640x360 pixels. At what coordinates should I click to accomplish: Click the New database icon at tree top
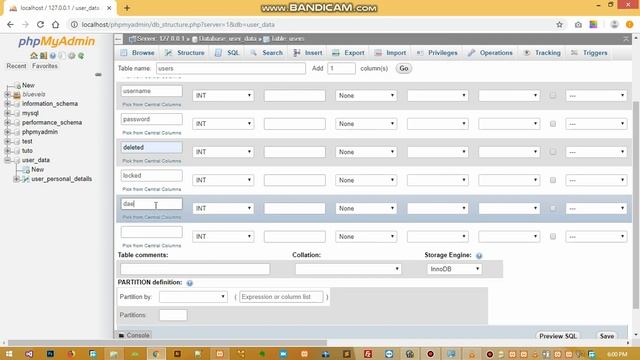click(x=18, y=85)
